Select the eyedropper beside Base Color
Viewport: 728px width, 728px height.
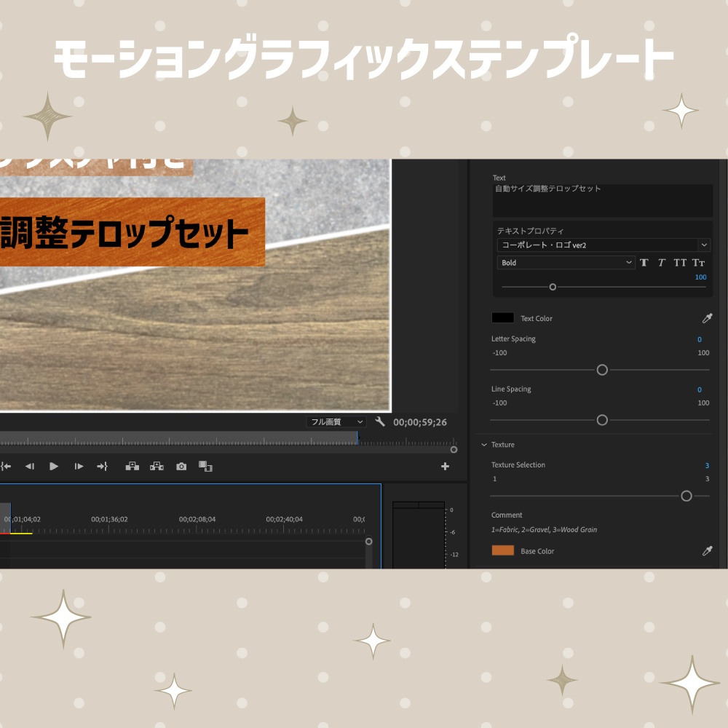point(705,551)
